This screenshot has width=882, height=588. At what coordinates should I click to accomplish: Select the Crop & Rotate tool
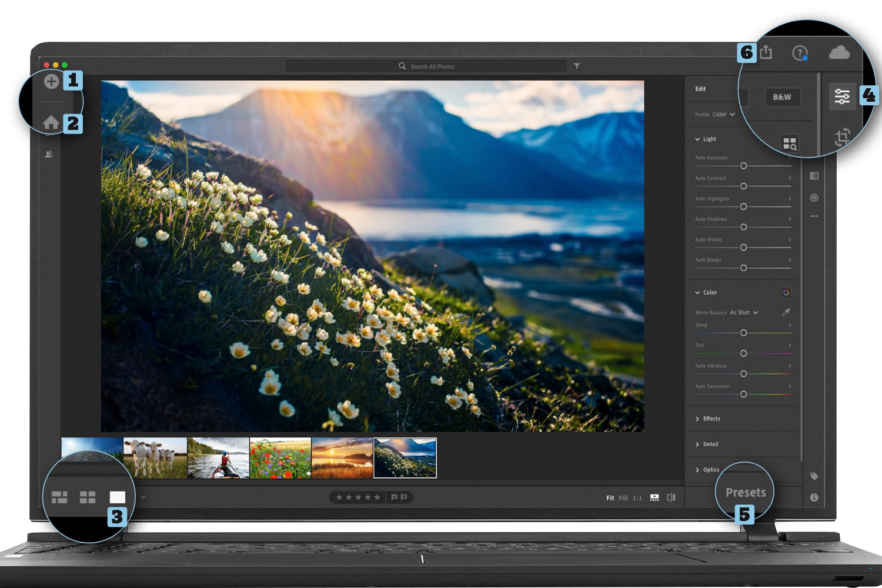[x=843, y=136]
